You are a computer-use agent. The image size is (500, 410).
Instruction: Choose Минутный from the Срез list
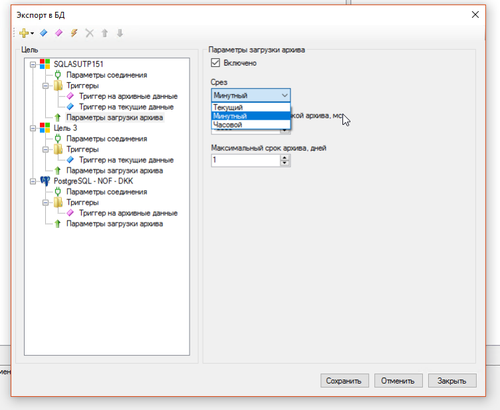(251, 116)
